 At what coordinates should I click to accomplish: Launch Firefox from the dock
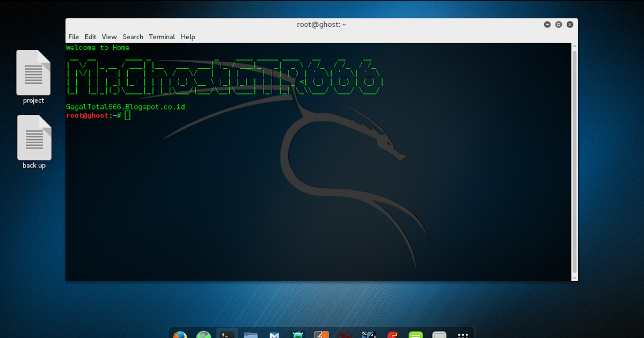pos(180,334)
